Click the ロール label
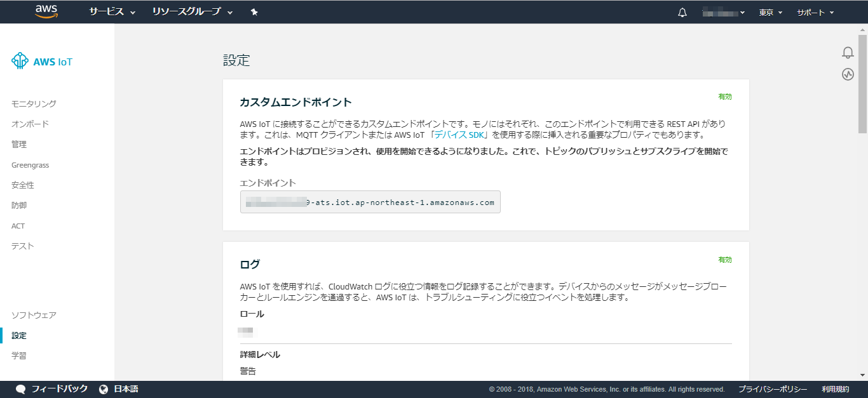Image resolution: width=868 pixels, height=398 pixels. (x=252, y=314)
